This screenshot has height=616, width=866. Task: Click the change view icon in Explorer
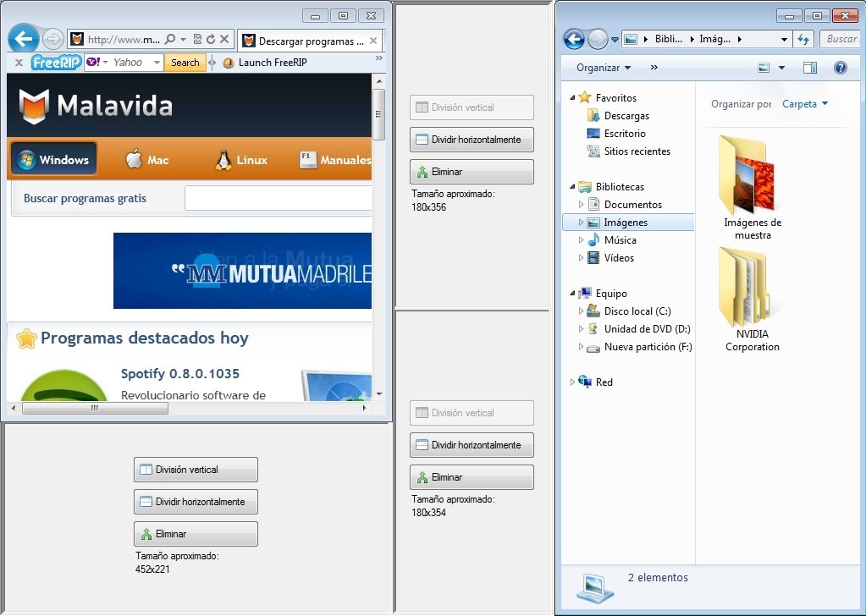764,68
